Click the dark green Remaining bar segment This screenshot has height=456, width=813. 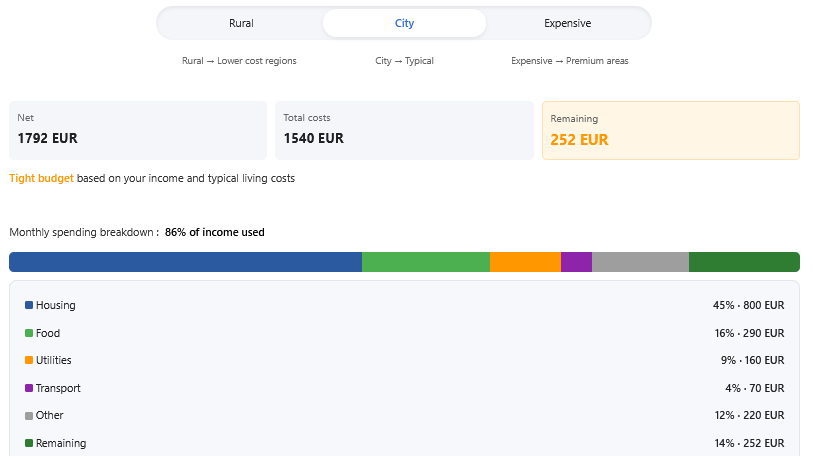pos(745,262)
